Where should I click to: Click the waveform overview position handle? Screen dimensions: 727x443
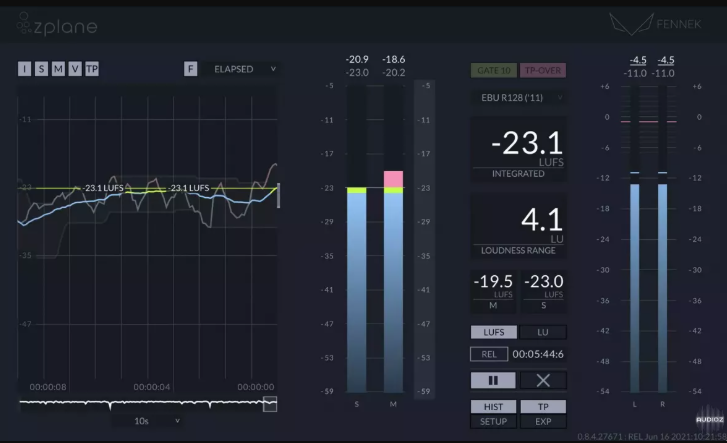click(x=270, y=403)
